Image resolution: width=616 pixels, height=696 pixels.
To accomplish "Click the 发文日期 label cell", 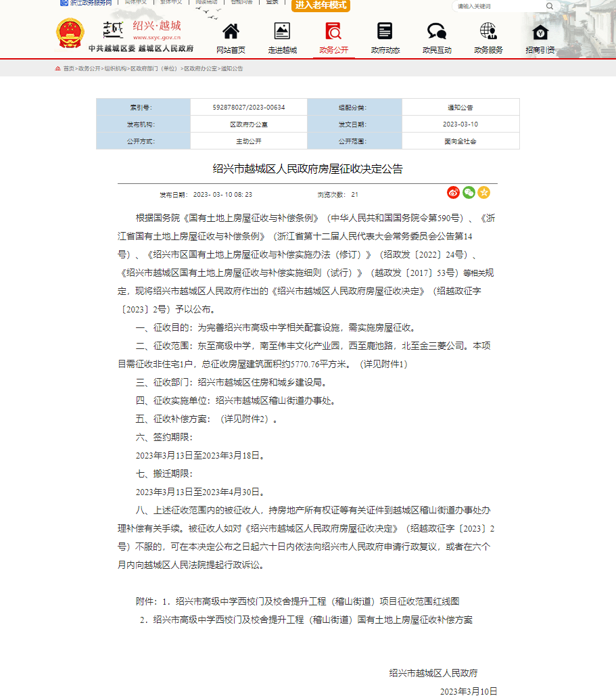I will click(x=354, y=124).
